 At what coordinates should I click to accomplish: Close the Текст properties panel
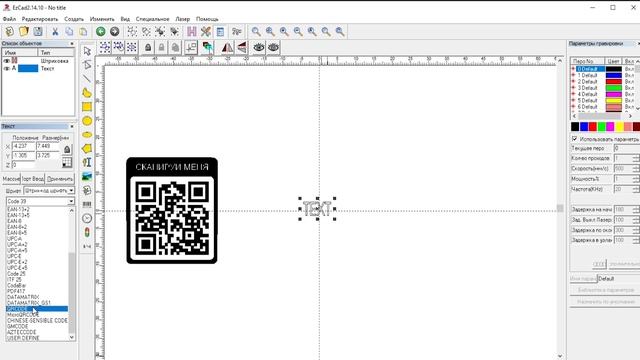pyautogui.click(x=72, y=126)
